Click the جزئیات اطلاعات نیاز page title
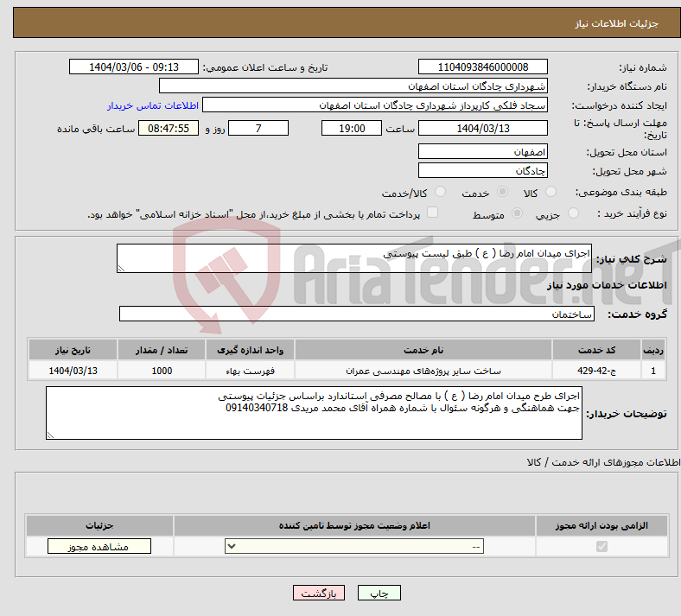681x616 pixels. click(617, 23)
